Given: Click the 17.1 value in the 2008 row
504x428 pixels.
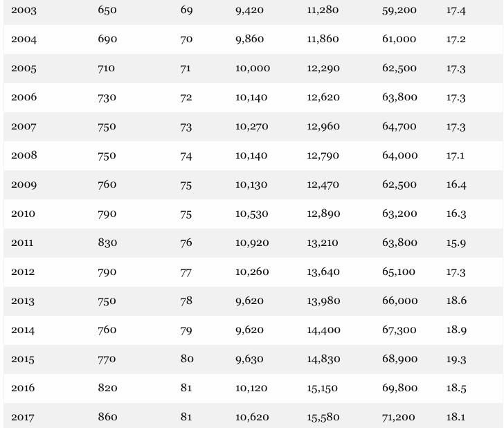Looking at the screenshot, I should tap(455, 156).
